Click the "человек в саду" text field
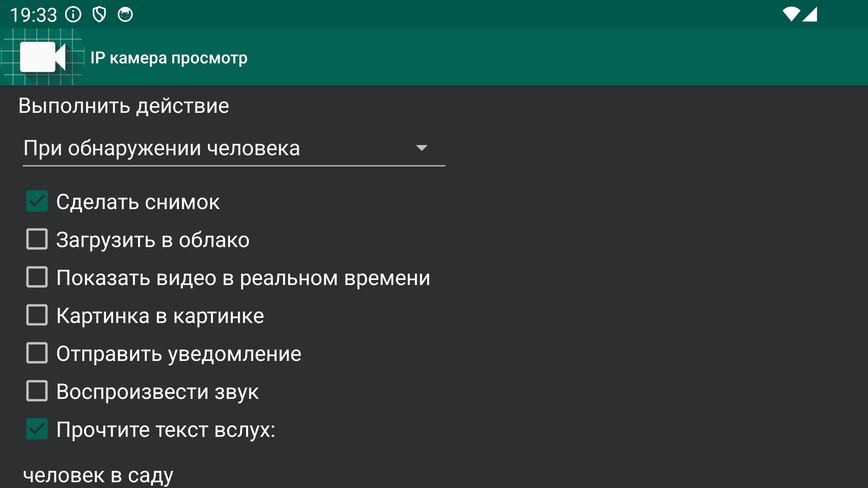The image size is (868, 488). coord(98,475)
